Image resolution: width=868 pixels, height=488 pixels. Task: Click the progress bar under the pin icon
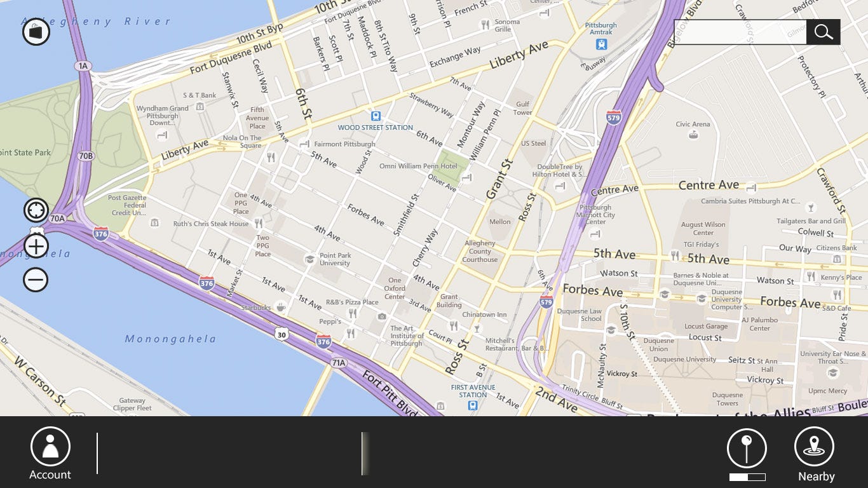747,477
